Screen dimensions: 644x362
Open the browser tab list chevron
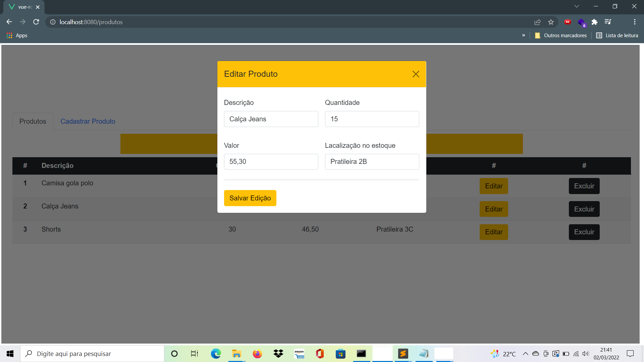coord(577,6)
